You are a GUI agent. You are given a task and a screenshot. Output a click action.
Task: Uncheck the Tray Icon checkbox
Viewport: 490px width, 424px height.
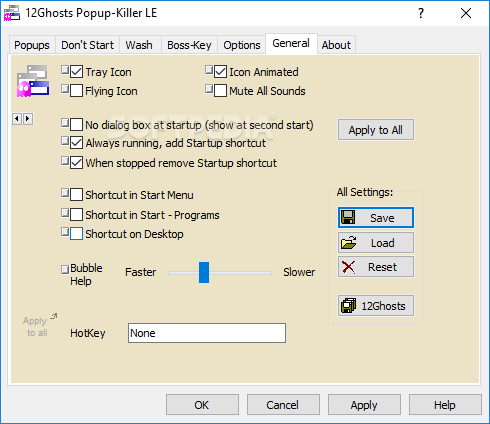pos(77,72)
